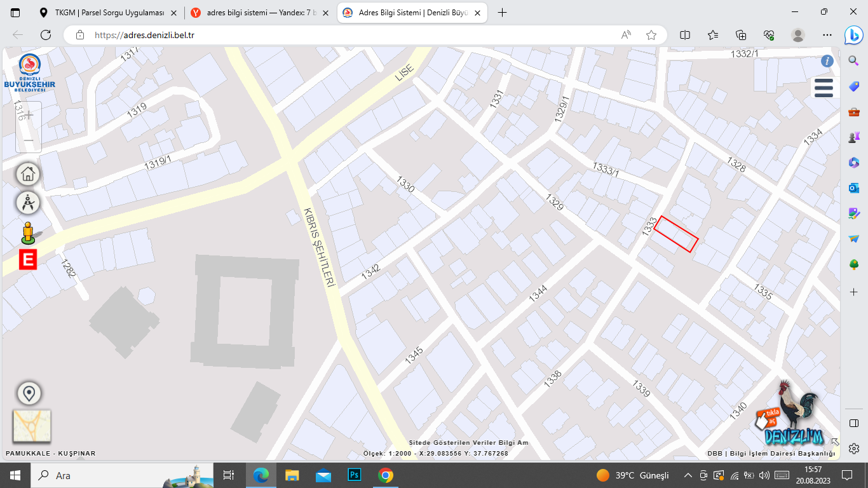The width and height of the screenshot is (868, 488).
Task: Click the PAMUKKALE - KUŞPINAR location text
Action: pos(51,453)
